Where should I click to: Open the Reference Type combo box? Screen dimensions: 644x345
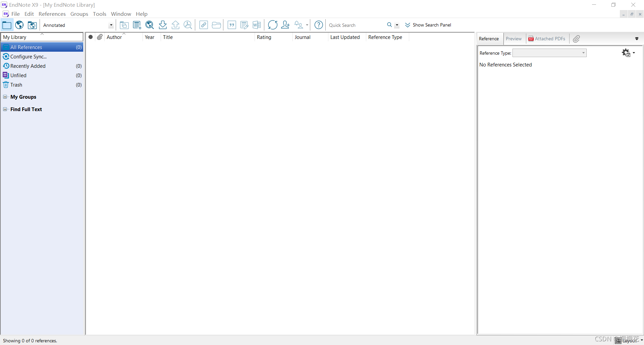(549, 53)
